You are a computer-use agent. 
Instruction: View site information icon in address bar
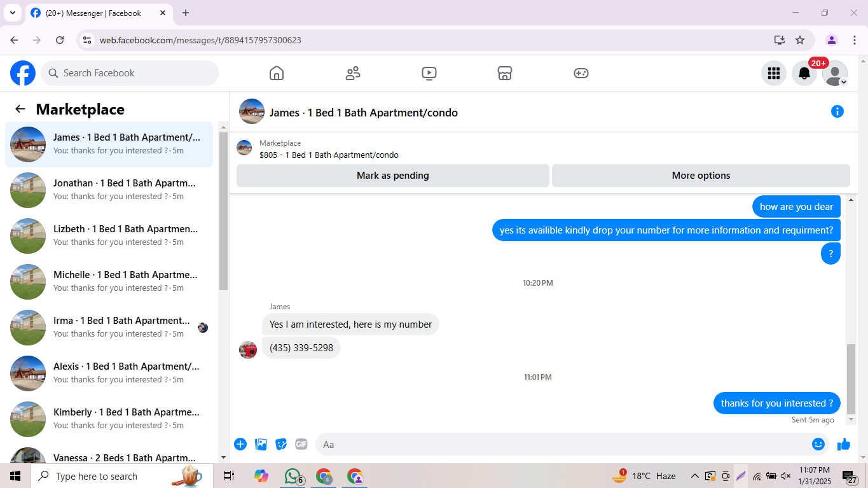point(88,40)
